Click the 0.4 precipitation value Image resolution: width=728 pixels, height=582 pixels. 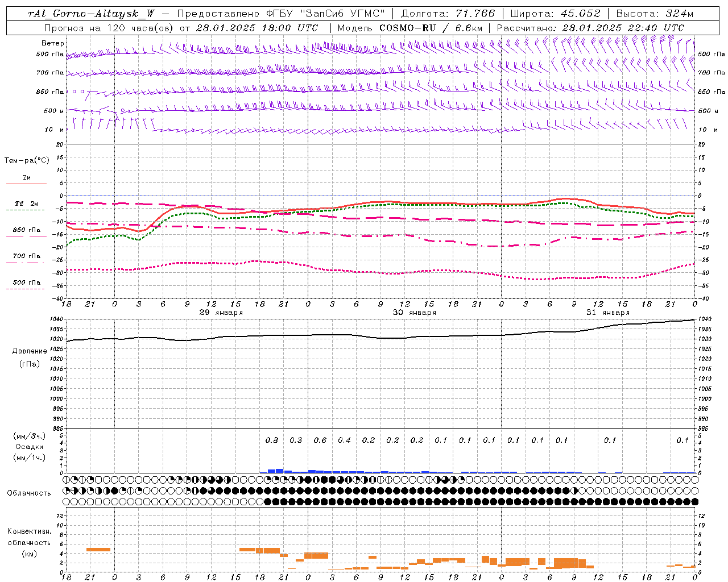coord(344,440)
